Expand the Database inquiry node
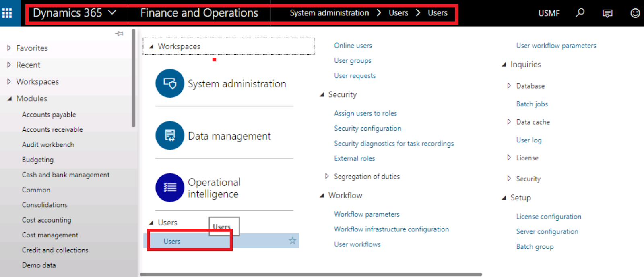The height and width of the screenshot is (277, 644). (x=509, y=86)
